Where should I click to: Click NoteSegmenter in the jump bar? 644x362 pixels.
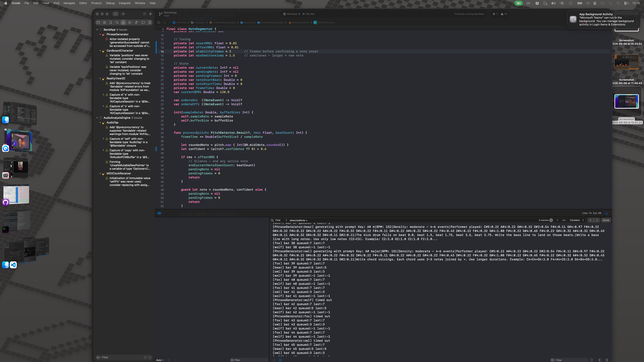[x=299, y=22]
